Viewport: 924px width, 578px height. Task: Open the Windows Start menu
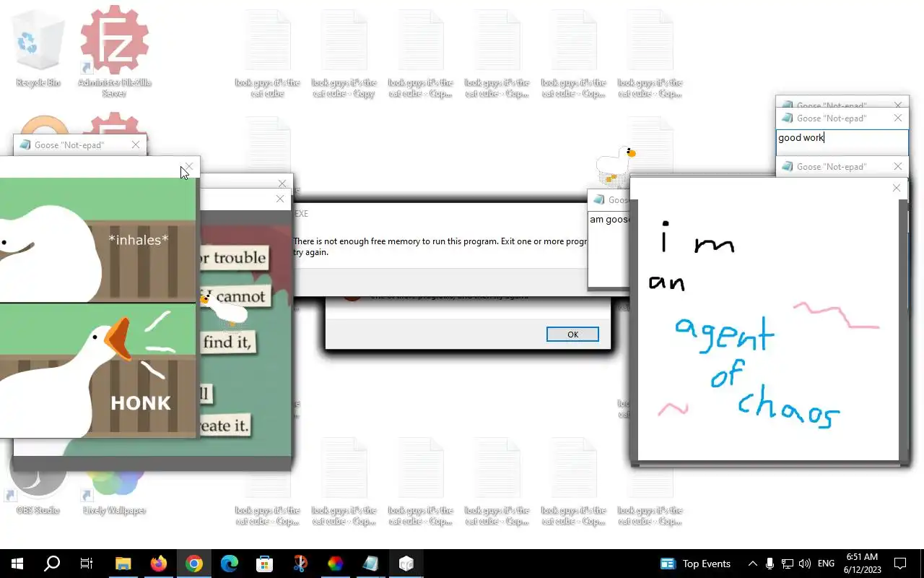tap(17, 564)
